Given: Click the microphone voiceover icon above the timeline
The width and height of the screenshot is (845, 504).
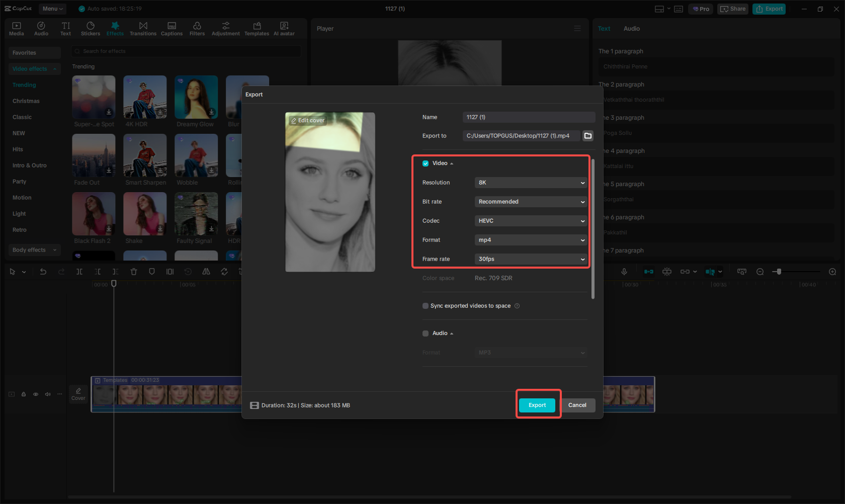Looking at the screenshot, I should pos(624,271).
